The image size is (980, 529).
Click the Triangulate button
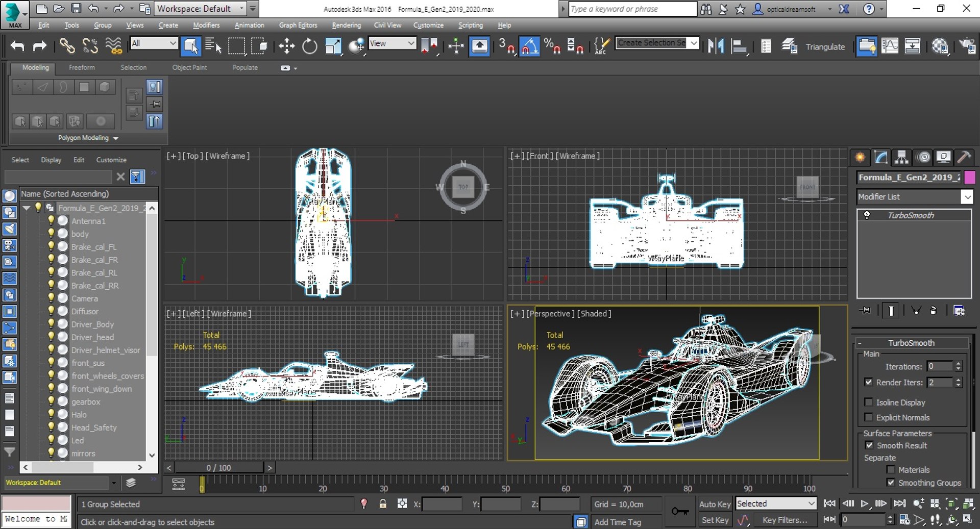click(x=825, y=46)
